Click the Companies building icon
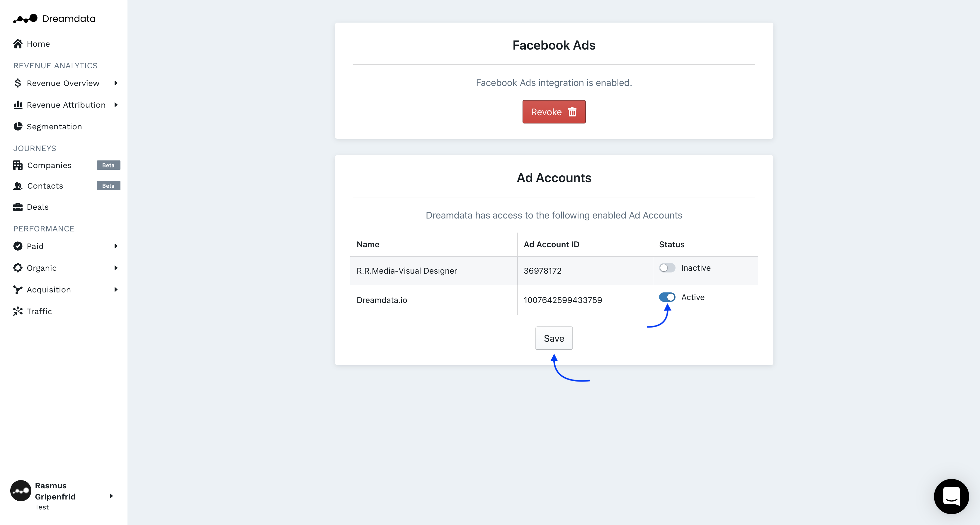The height and width of the screenshot is (525, 980). click(18, 165)
